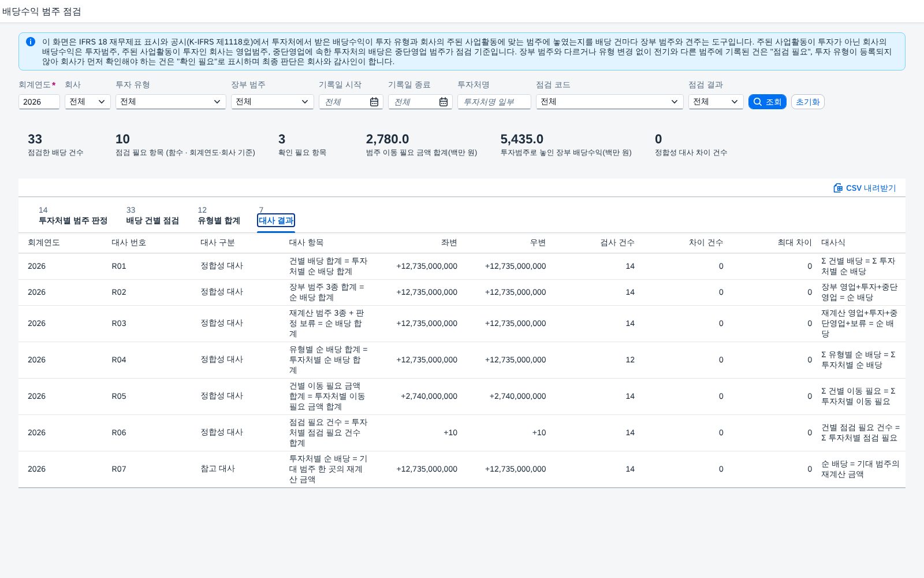Click the 투자처명 search field
Screen dimensions: 924x578
494,102
